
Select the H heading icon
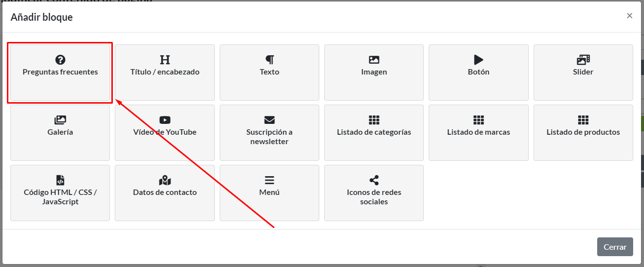165,60
